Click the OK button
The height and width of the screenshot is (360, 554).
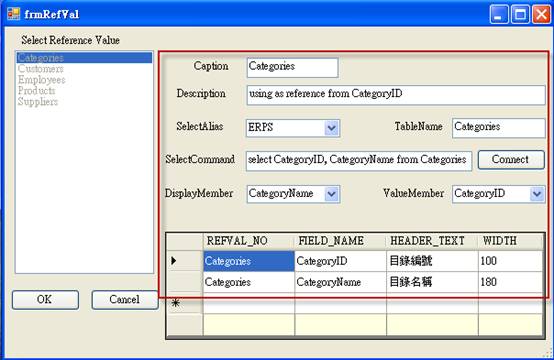tap(45, 300)
